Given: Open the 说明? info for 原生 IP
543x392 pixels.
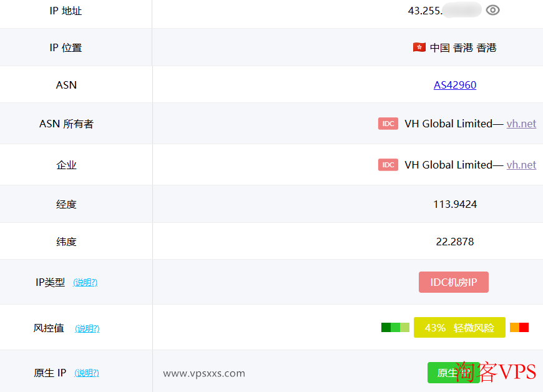Looking at the screenshot, I should point(87,373).
